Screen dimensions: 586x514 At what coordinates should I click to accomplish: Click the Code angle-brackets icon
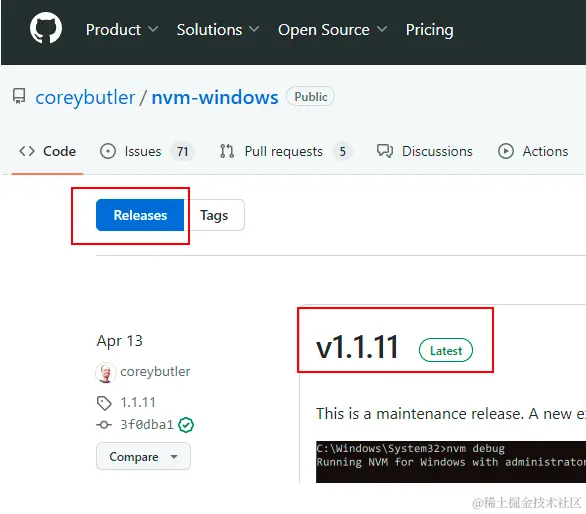[x=27, y=151]
